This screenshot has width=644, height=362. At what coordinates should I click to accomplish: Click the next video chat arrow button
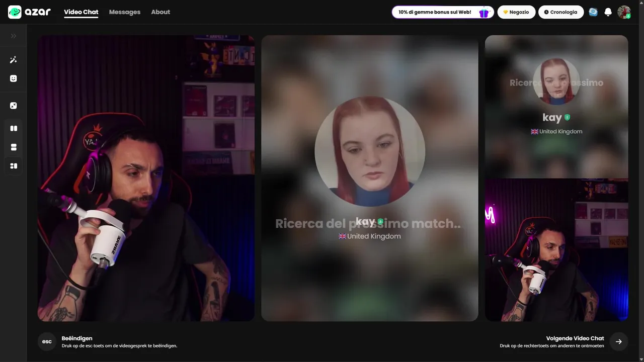pos(619,341)
